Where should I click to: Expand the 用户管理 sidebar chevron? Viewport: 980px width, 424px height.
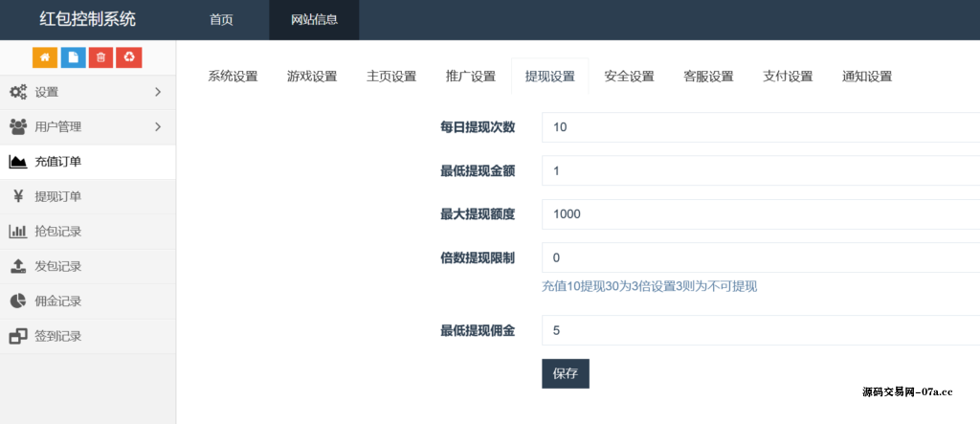158,127
